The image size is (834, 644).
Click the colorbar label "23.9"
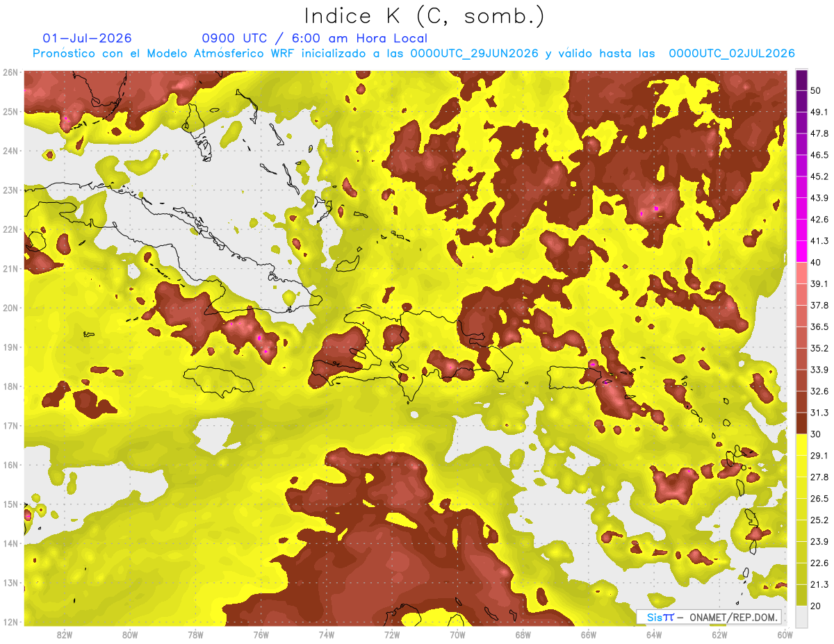[x=818, y=541]
